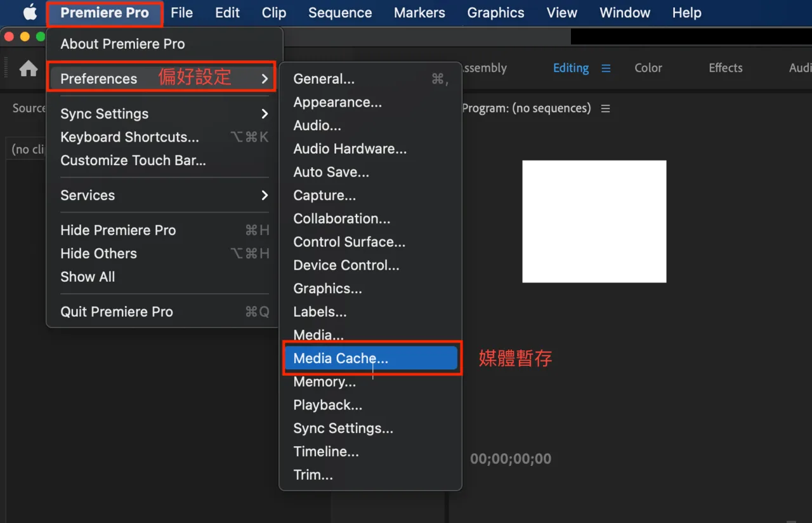Image resolution: width=812 pixels, height=523 pixels.
Task: Open Media preferences
Action: 370,335
